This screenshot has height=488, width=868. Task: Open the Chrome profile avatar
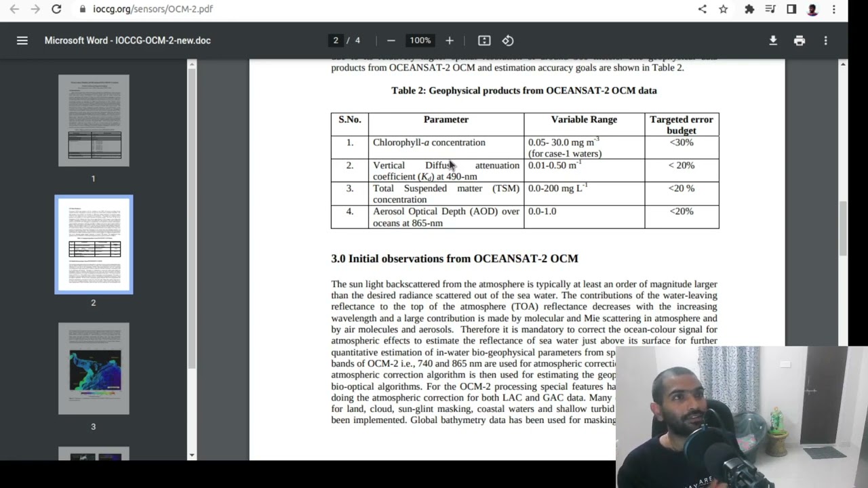(812, 9)
